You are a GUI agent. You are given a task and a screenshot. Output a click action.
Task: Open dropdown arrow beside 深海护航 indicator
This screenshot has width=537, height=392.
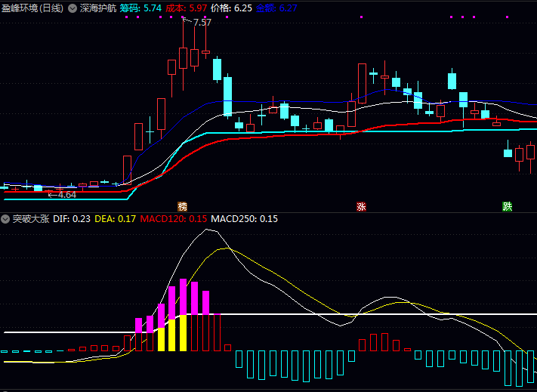click(x=73, y=8)
